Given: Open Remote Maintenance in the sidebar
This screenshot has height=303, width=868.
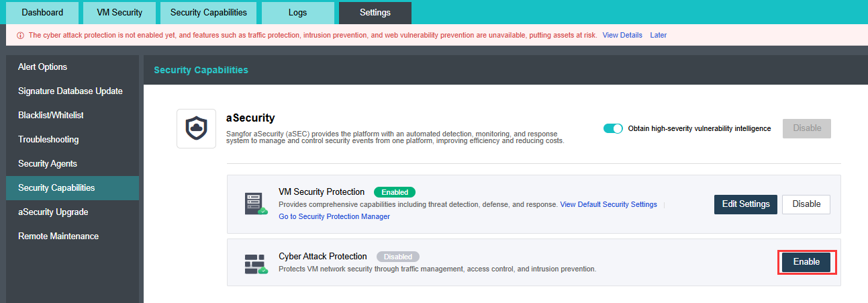Looking at the screenshot, I should [x=58, y=236].
